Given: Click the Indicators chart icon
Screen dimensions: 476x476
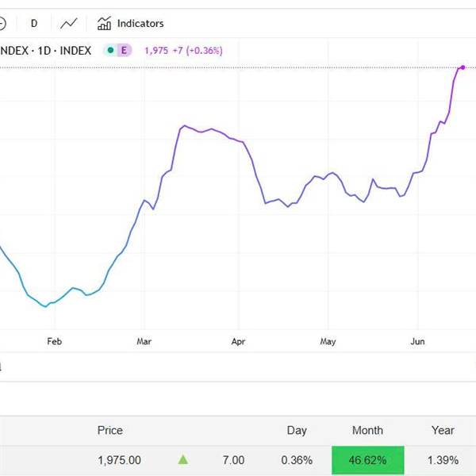Looking at the screenshot, I should tap(104, 23).
